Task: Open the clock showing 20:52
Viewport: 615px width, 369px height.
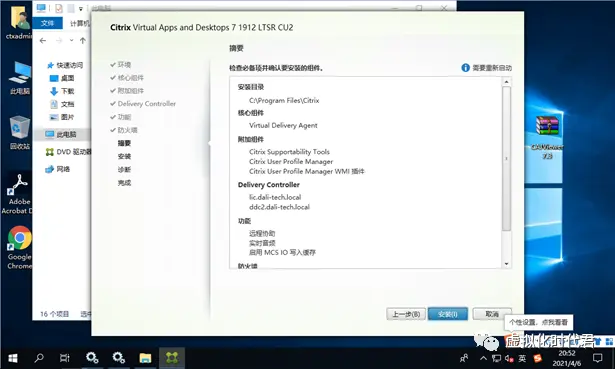Action: (567, 358)
